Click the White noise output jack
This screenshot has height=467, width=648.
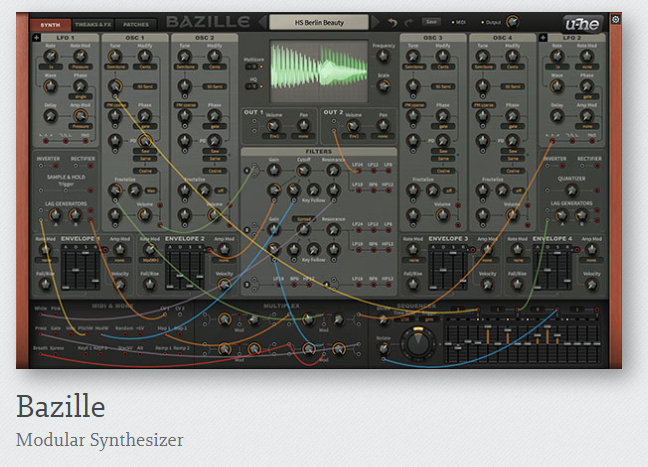(x=41, y=314)
